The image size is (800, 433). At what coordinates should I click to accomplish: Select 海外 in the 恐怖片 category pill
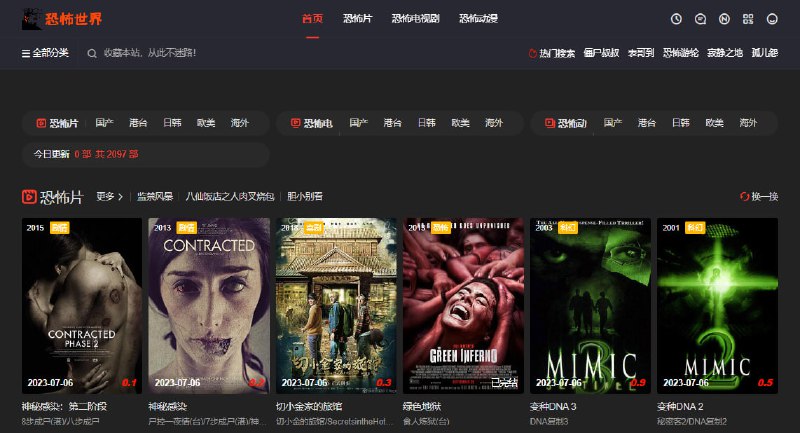[x=239, y=123]
